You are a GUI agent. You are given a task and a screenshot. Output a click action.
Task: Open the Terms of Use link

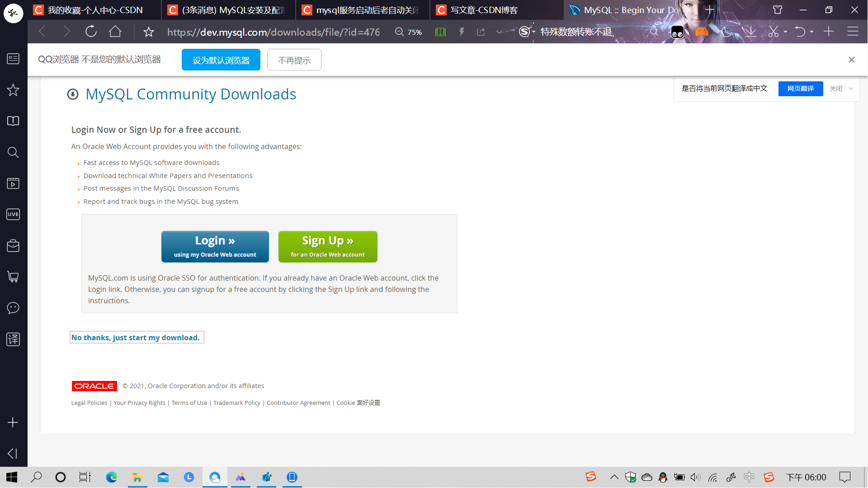point(189,403)
